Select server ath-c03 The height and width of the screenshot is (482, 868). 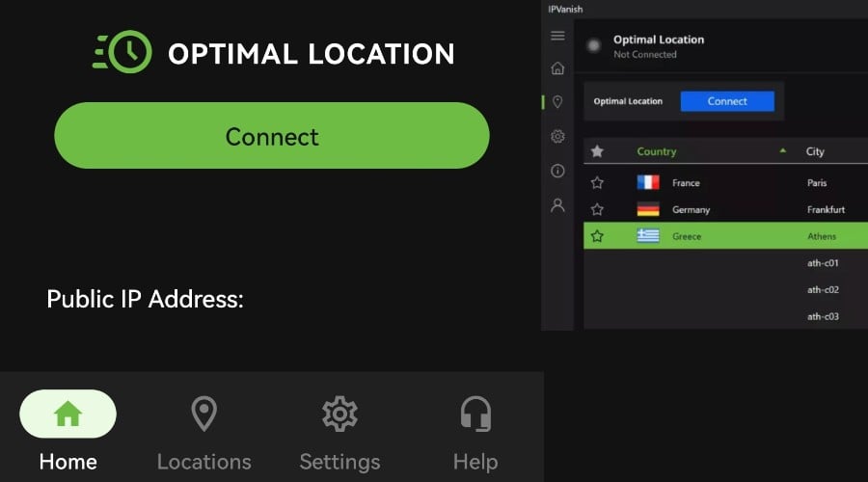(823, 316)
